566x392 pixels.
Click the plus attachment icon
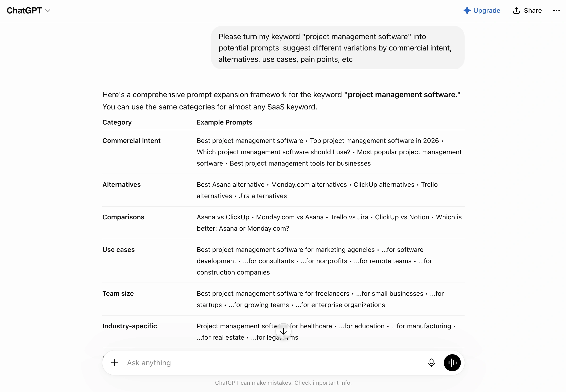tap(114, 363)
